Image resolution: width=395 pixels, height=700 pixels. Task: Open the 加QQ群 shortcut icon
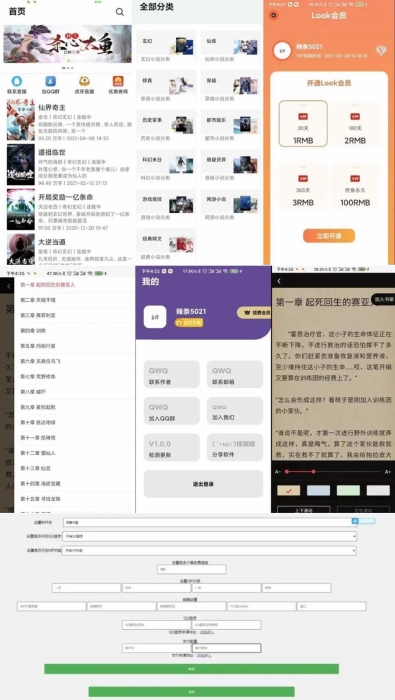pyautogui.click(x=50, y=82)
